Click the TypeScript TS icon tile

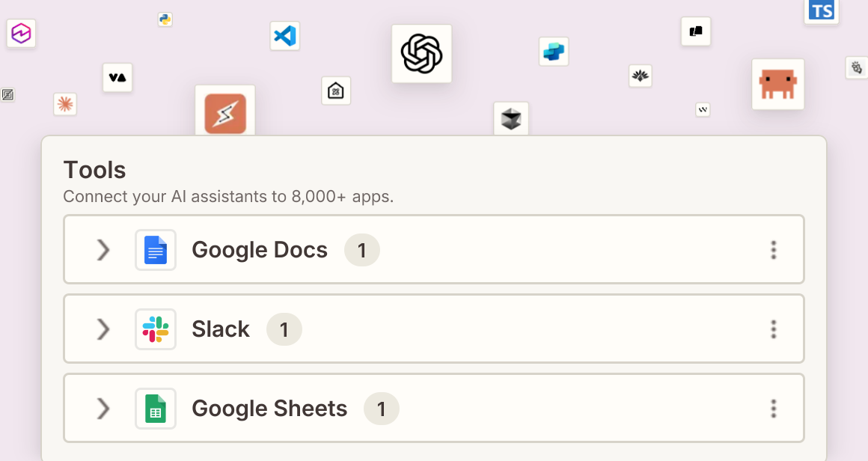[x=821, y=11]
